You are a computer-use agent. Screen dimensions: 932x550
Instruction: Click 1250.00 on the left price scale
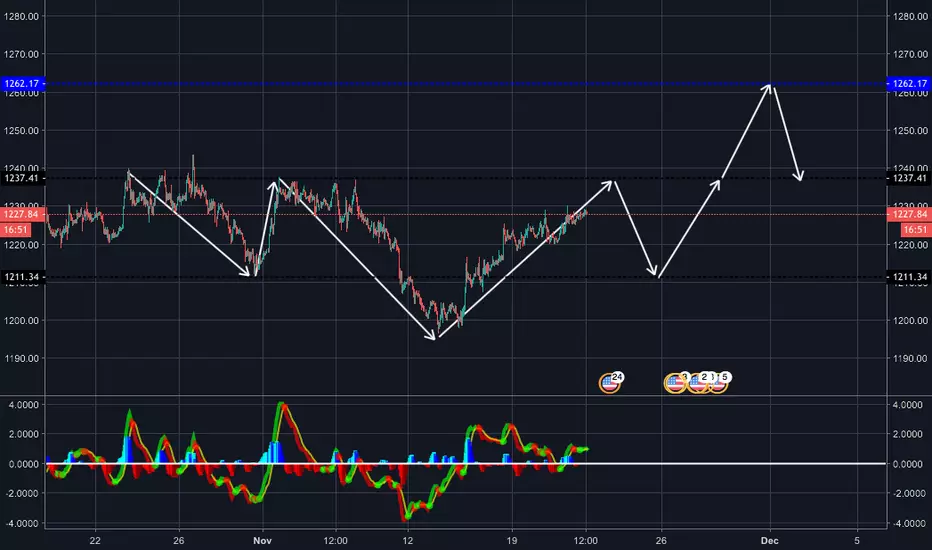tap(21, 130)
